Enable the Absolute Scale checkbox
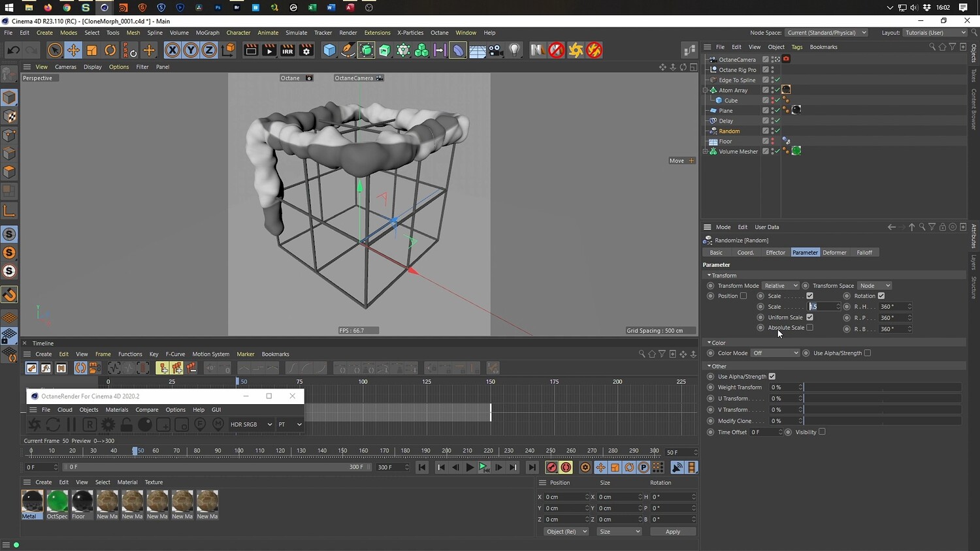980x551 pixels. pos(809,328)
